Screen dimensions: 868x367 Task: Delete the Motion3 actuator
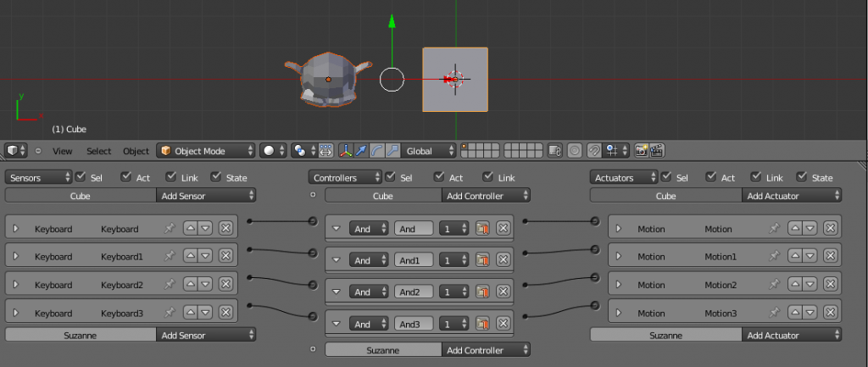[x=830, y=313]
